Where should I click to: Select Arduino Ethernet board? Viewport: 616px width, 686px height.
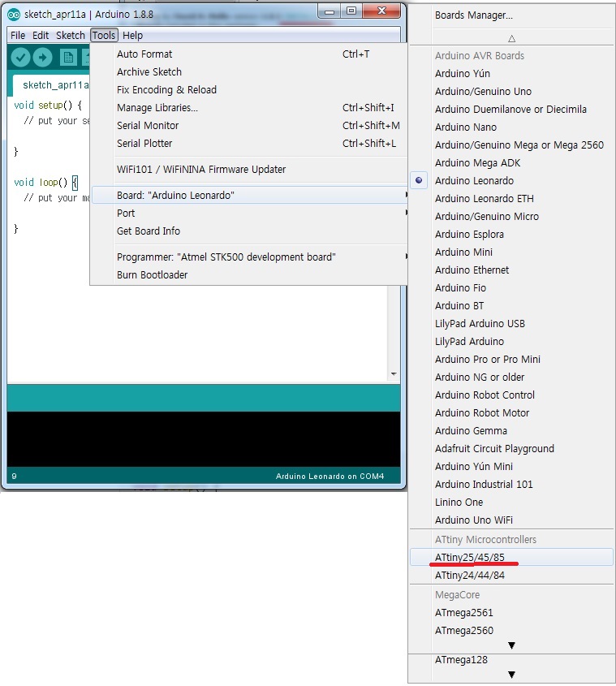pyautogui.click(x=511, y=270)
